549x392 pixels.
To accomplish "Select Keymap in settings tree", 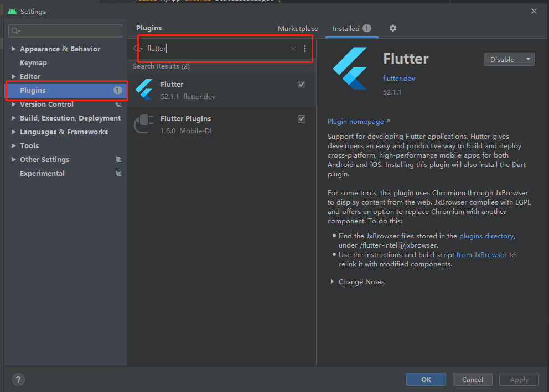I will [33, 63].
